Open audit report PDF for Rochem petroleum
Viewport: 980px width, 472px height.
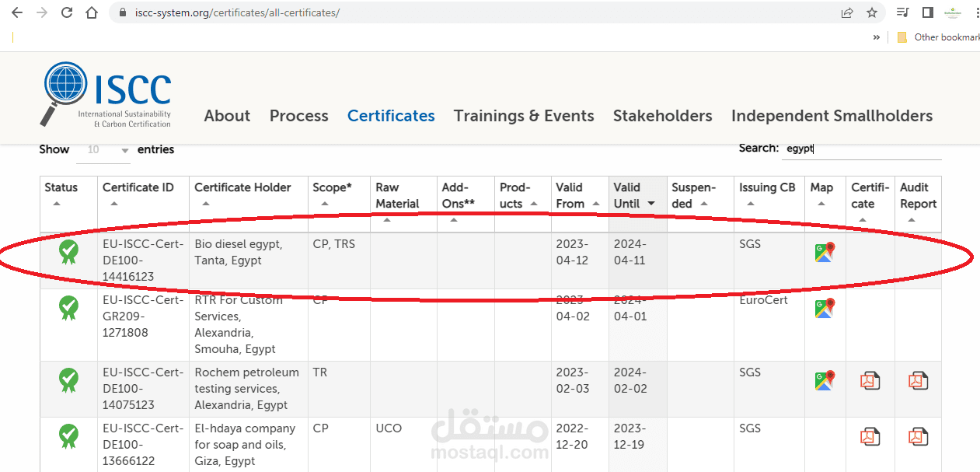tap(919, 380)
